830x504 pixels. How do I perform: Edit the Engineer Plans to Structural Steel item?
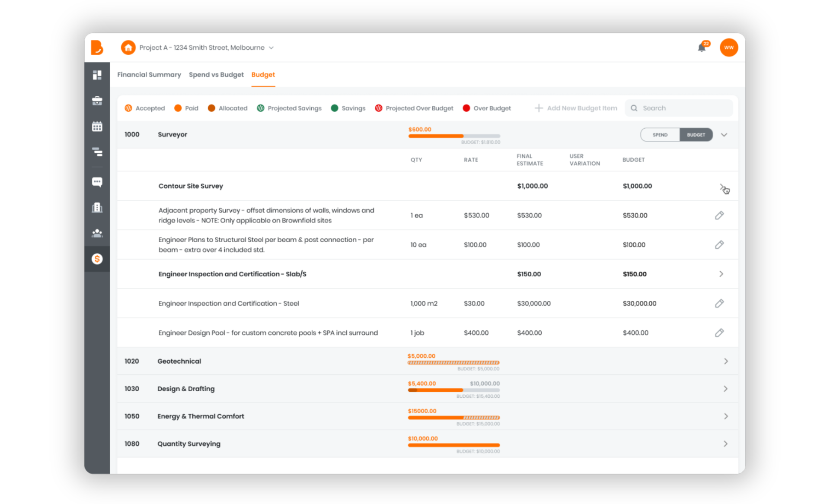[719, 244]
